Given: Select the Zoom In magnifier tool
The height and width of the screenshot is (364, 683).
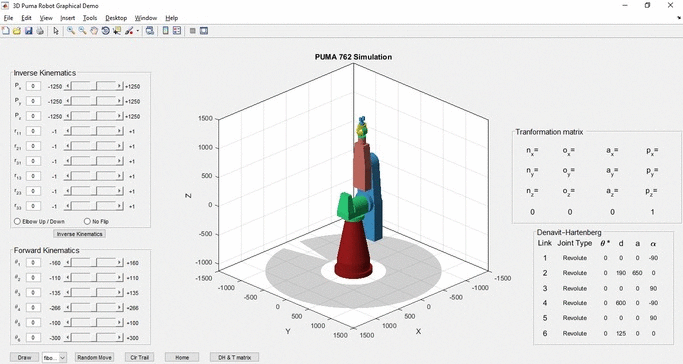Looking at the screenshot, I should pyautogui.click(x=71, y=31).
